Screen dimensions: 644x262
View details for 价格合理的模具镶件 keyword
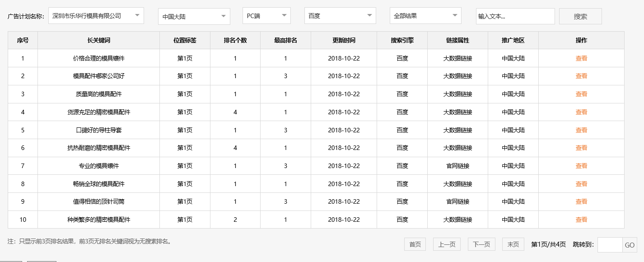point(581,58)
